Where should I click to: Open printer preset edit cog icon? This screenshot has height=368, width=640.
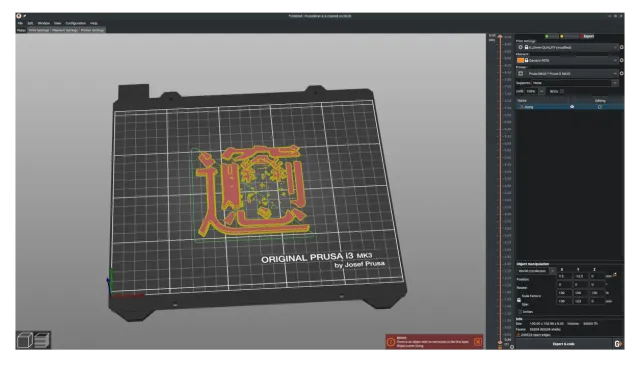tap(622, 73)
